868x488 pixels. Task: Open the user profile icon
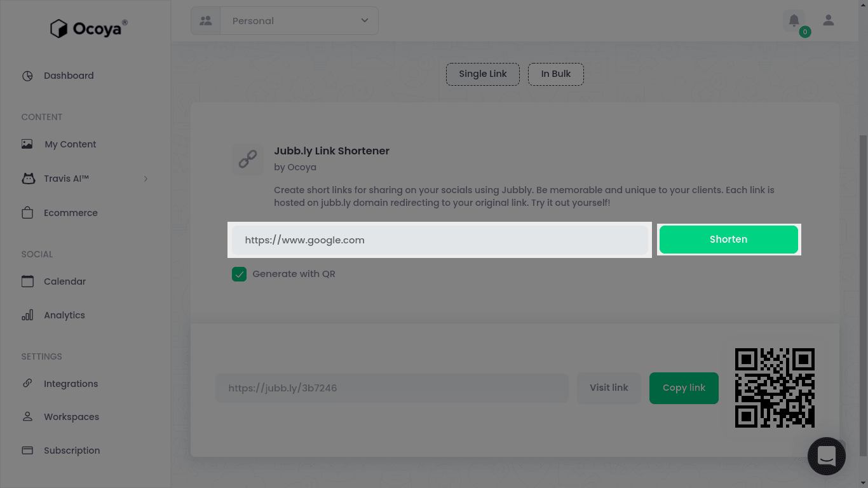[x=829, y=20]
